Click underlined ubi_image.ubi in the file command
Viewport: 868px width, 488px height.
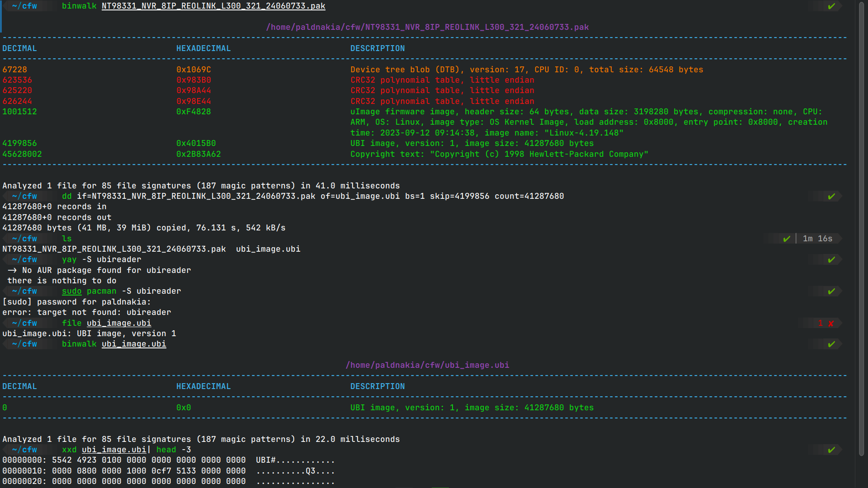[119, 324]
